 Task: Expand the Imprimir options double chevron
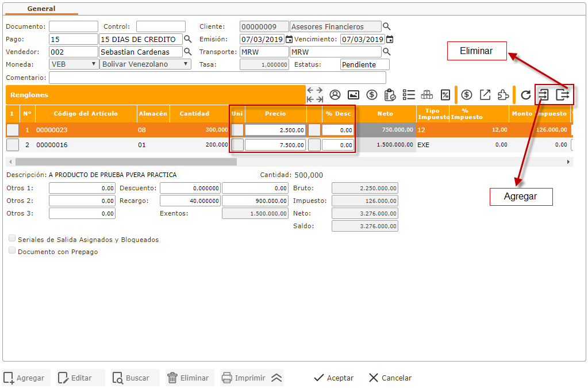coord(276,378)
